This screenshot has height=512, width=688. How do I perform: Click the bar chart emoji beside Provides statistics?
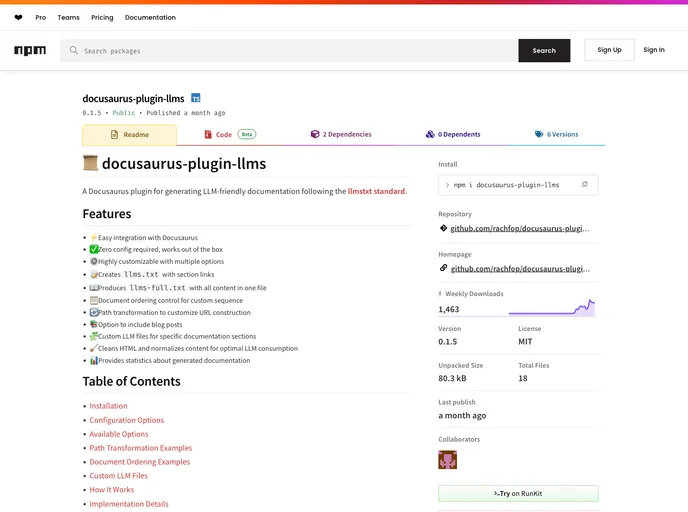tap(93, 360)
